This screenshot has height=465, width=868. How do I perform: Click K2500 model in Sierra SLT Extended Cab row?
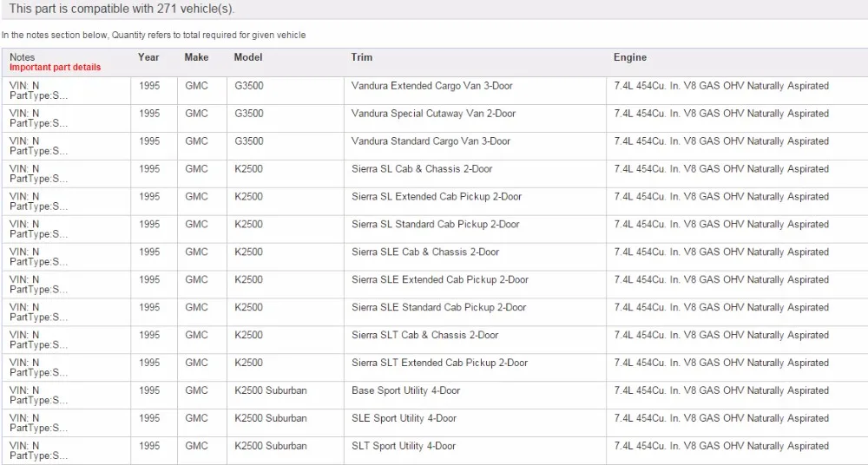point(248,363)
